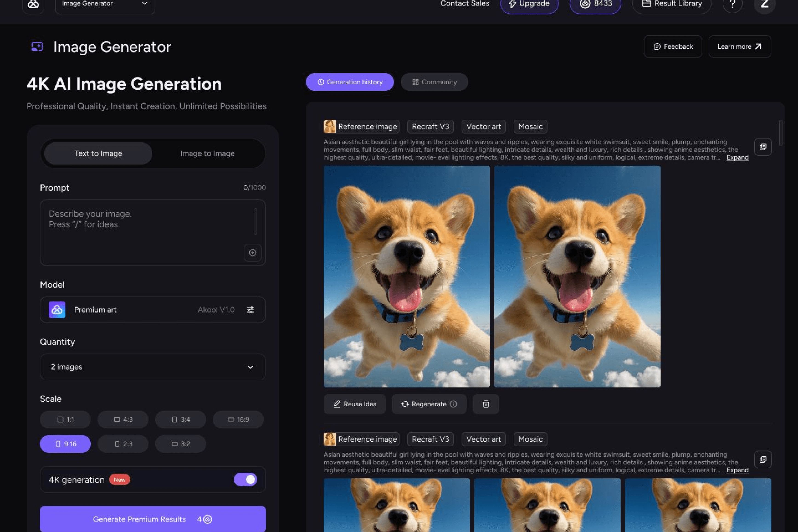Copy the first generation's prompt text
This screenshot has height=532, width=798.
coord(763,147)
